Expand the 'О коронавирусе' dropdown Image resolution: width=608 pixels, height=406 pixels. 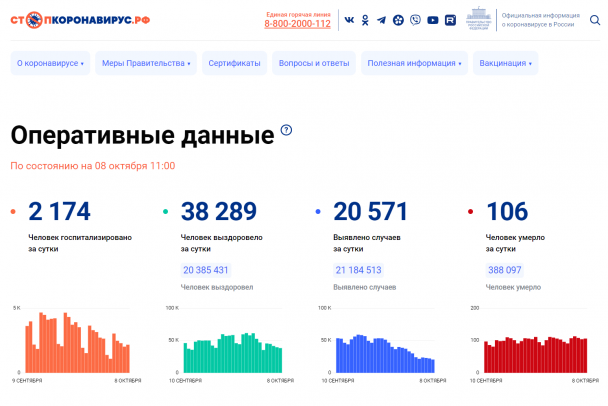tap(50, 64)
